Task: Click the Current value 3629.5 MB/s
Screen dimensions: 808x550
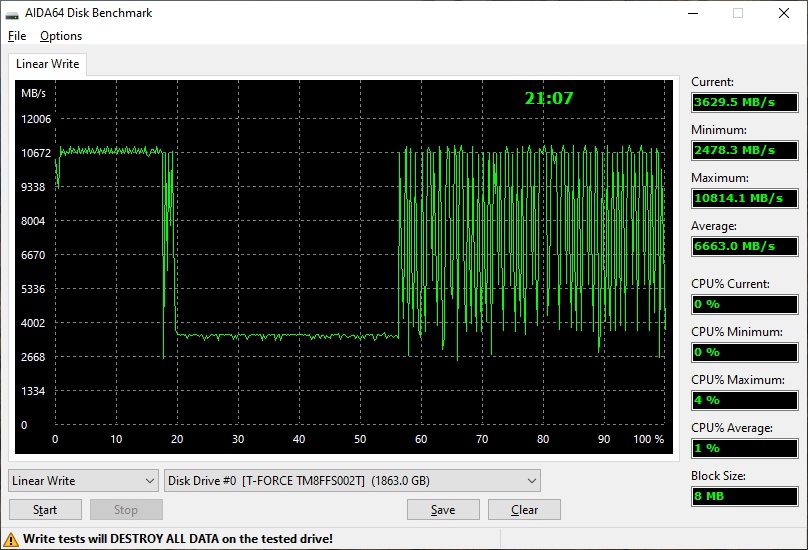Action: [x=745, y=102]
